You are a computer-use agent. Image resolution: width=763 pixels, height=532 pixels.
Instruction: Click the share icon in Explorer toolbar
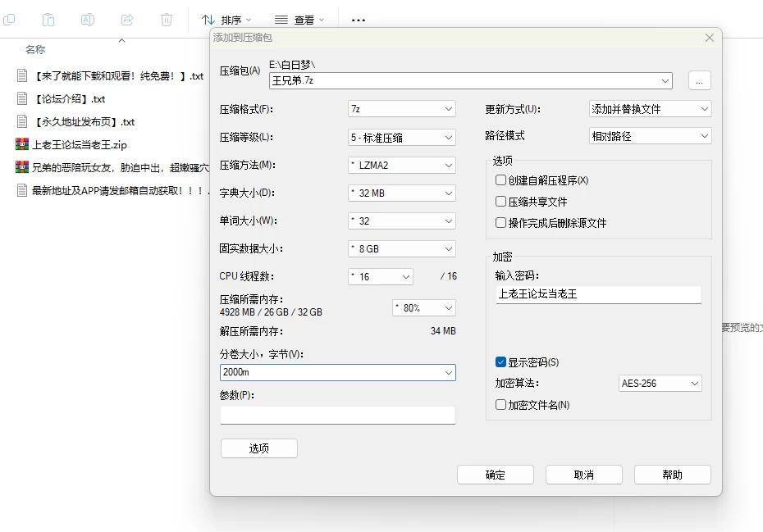click(x=127, y=20)
